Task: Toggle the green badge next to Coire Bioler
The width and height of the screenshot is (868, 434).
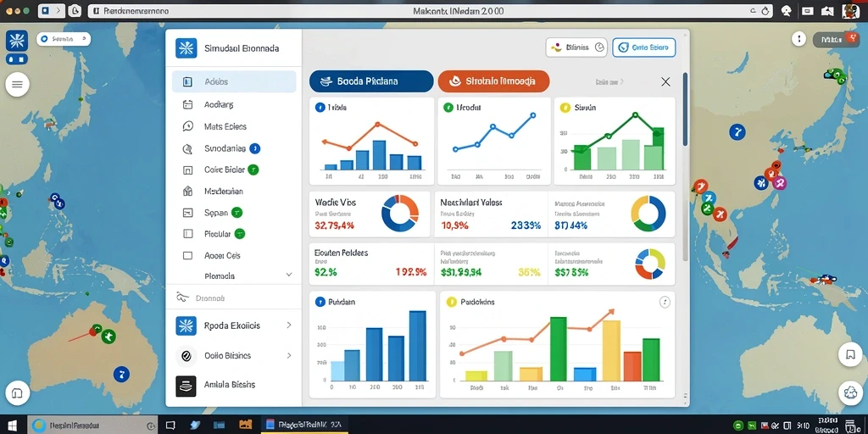Action: 253,170
